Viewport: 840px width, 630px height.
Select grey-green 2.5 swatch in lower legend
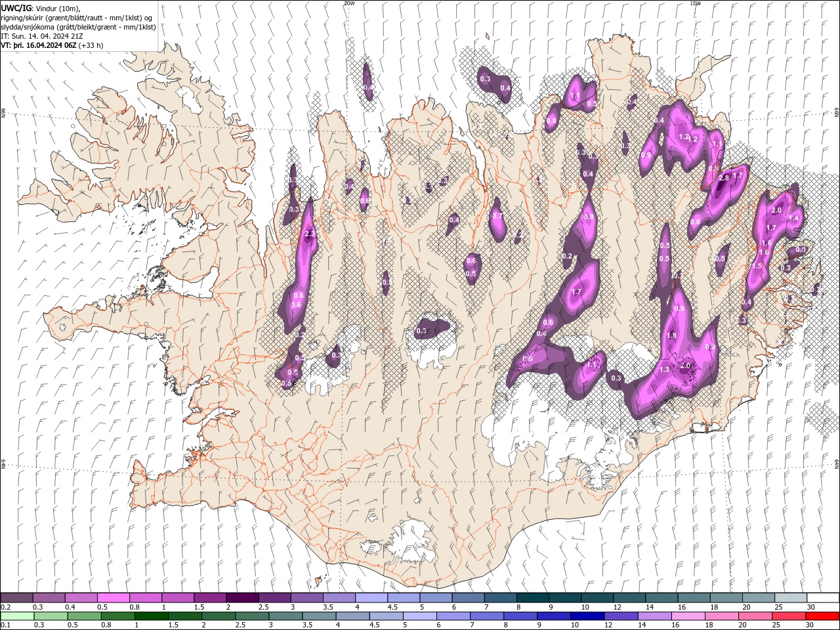click(x=252, y=616)
